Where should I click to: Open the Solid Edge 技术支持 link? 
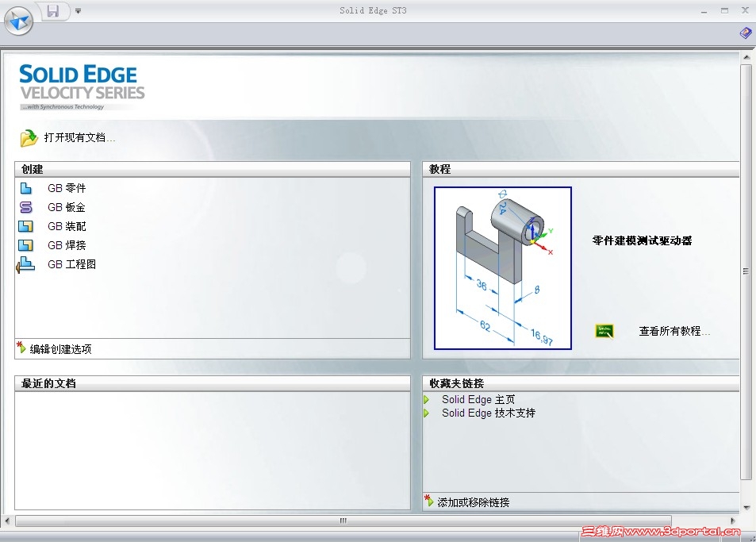(489, 413)
